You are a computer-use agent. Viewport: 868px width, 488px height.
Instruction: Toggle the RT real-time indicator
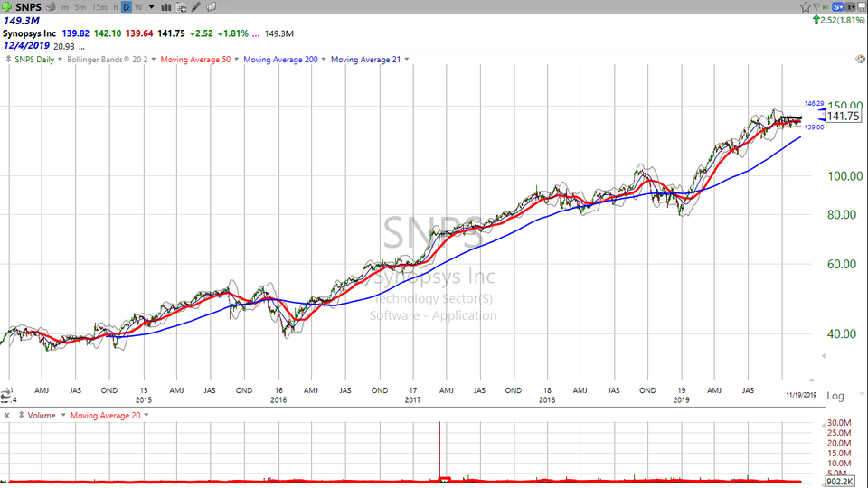click(826, 7)
